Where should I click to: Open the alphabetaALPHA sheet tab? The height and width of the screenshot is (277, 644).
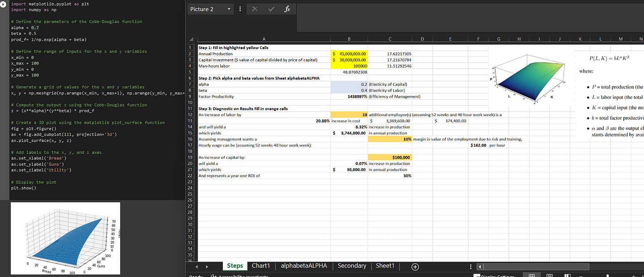(304, 266)
